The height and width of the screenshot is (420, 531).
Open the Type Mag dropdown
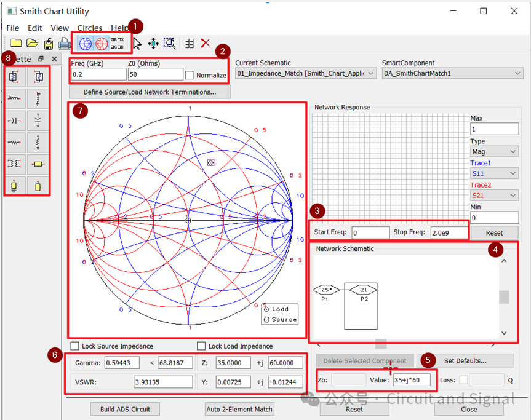click(x=495, y=151)
